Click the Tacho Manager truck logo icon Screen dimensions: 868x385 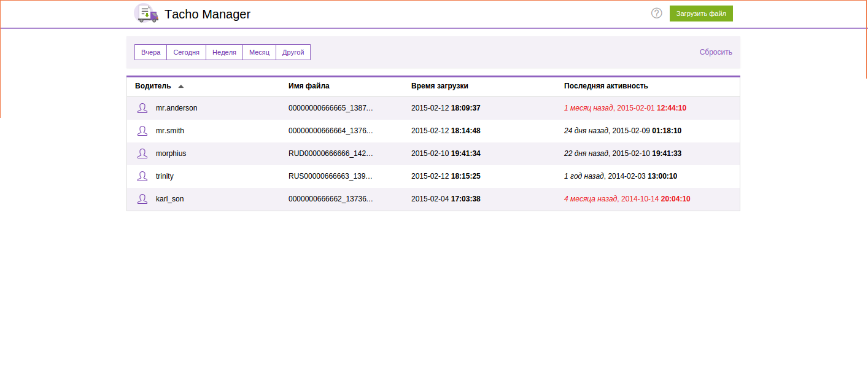tap(146, 14)
